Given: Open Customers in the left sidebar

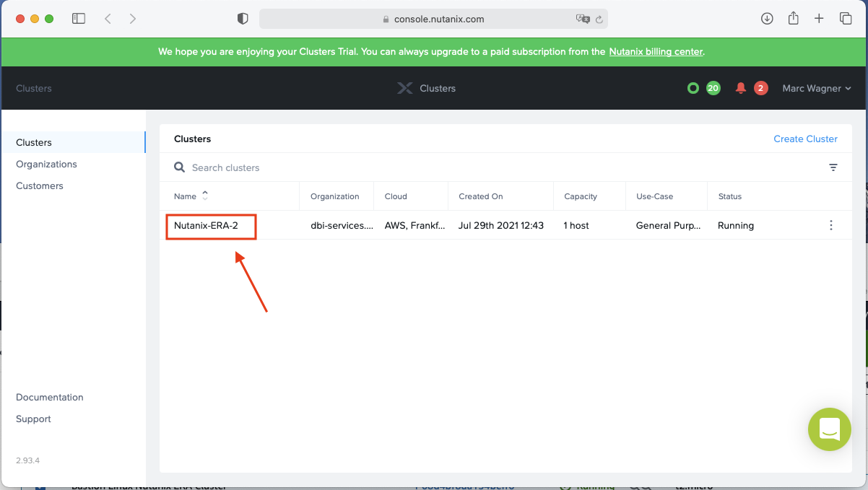Looking at the screenshot, I should tap(40, 185).
